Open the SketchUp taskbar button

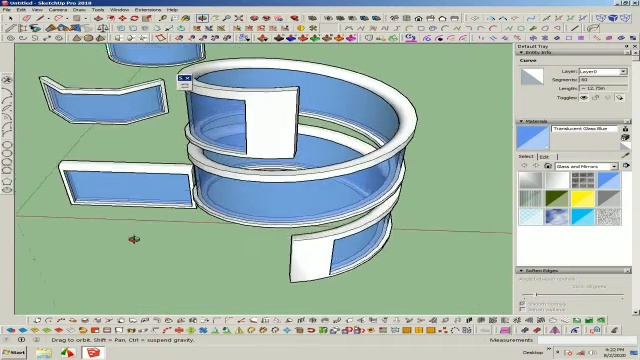click(93, 352)
